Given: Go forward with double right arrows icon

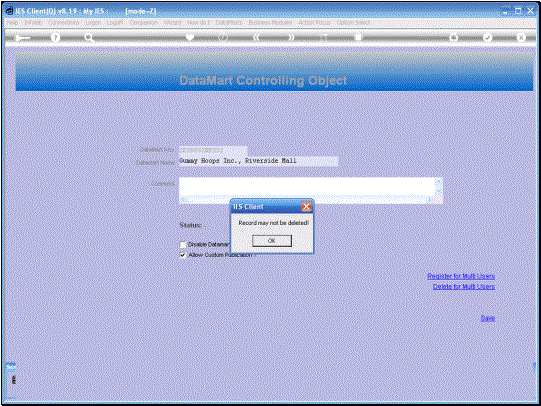Looking at the screenshot, I should point(291,38).
